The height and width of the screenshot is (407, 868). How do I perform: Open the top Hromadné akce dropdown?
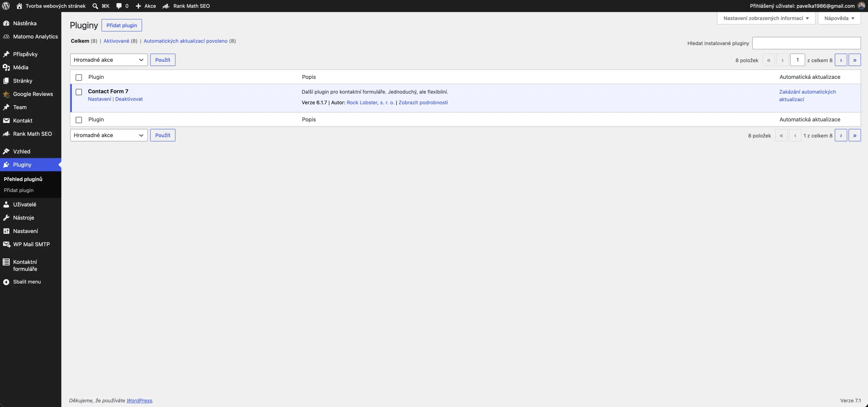coord(109,60)
